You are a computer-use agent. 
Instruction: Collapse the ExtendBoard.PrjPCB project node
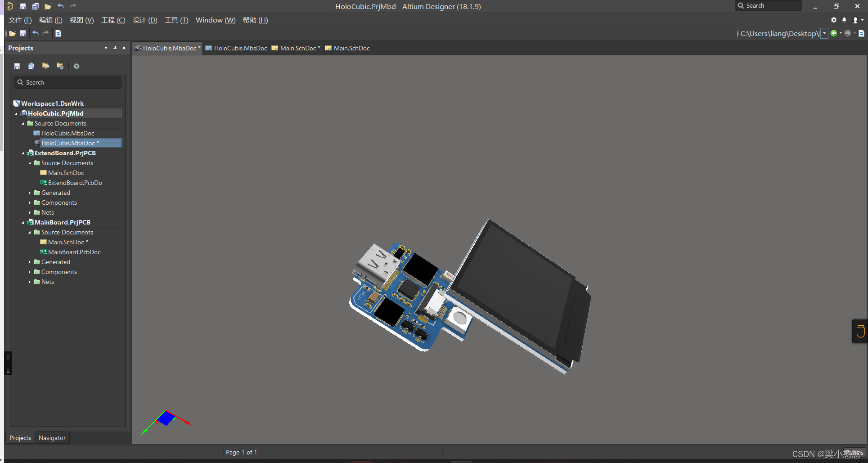click(x=23, y=153)
